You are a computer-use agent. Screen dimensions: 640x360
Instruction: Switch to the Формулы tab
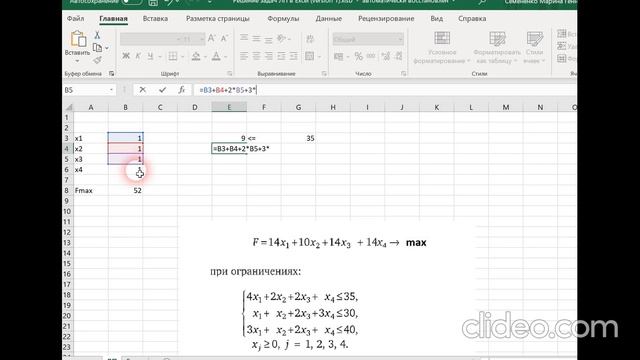[x=283, y=19]
